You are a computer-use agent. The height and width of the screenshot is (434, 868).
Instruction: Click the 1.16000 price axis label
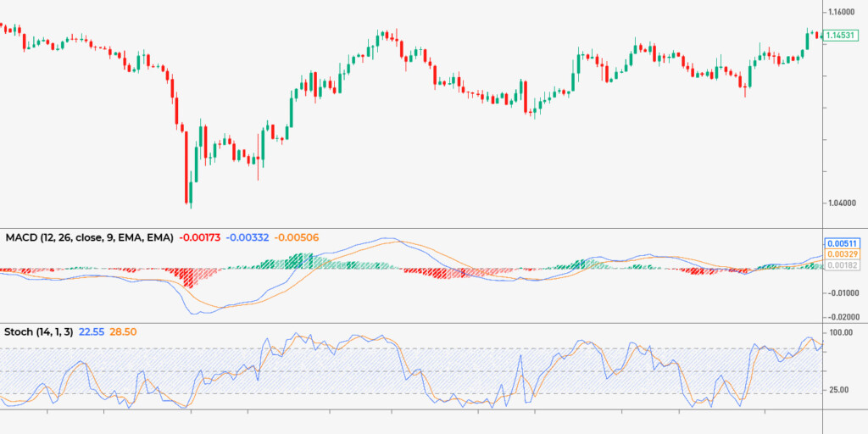click(x=844, y=12)
